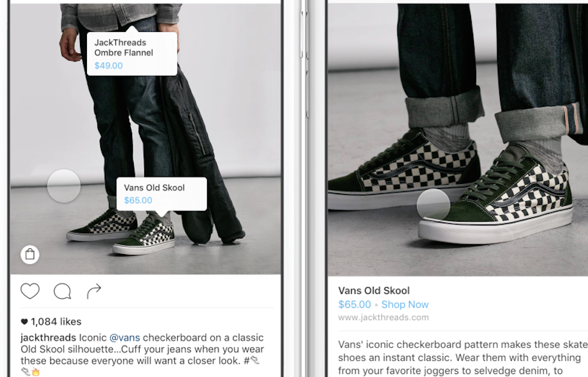
Task: Tap the small heart beside the likes count
Action: click(24, 321)
